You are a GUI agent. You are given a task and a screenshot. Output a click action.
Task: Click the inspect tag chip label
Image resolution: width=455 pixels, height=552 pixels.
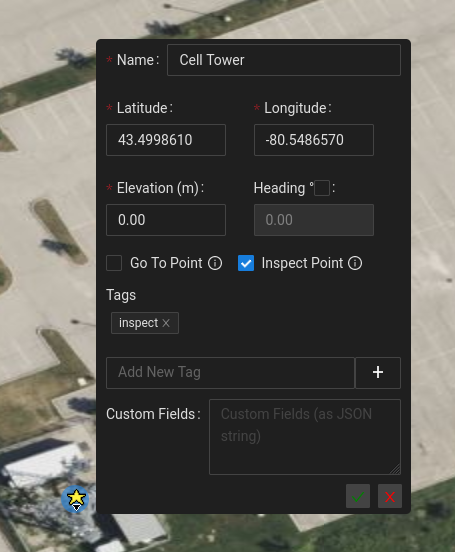[138, 323]
